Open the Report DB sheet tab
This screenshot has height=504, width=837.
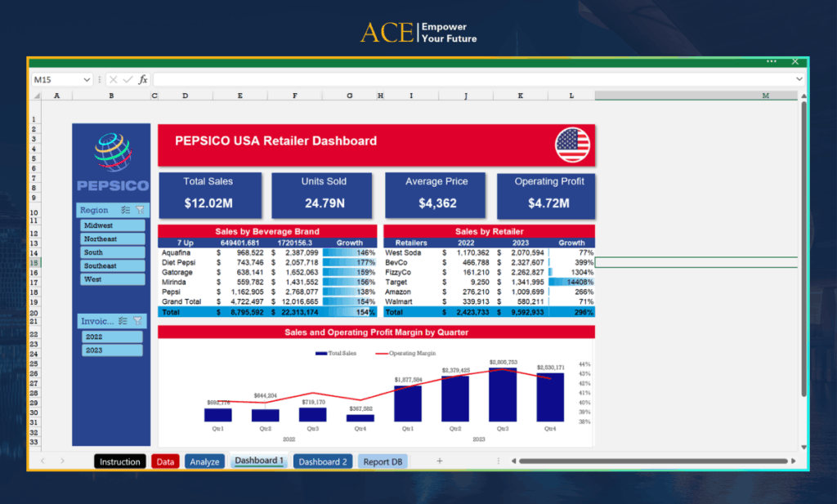click(383, 462)
